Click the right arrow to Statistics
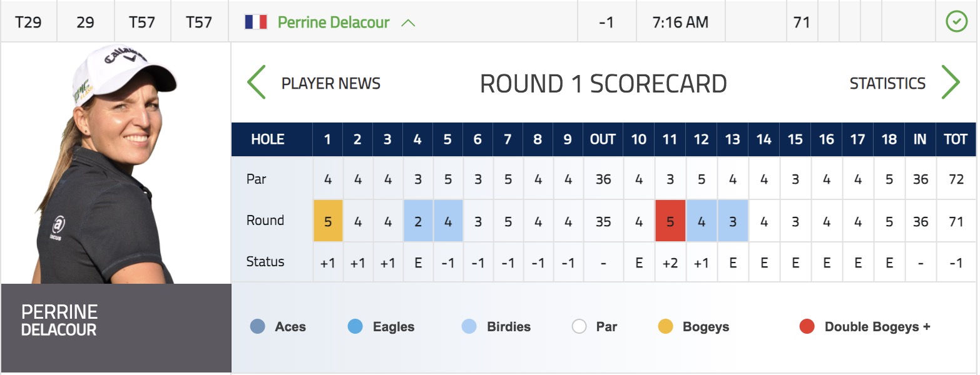The image size is (980, 375). coord(951,82)
